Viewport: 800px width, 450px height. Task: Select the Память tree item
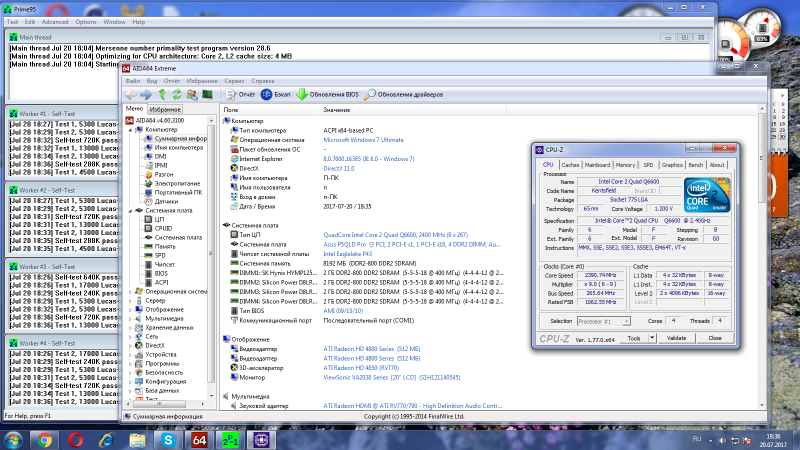point(160,246)
